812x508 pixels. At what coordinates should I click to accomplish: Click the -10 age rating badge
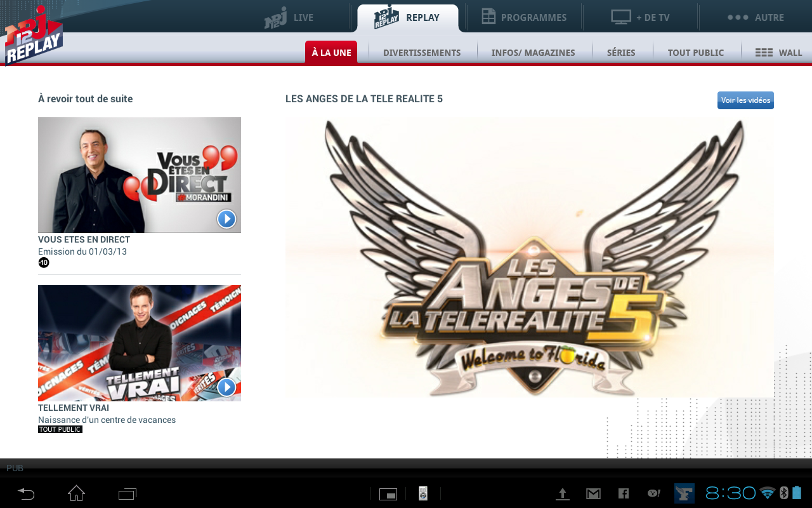(44, 262)
